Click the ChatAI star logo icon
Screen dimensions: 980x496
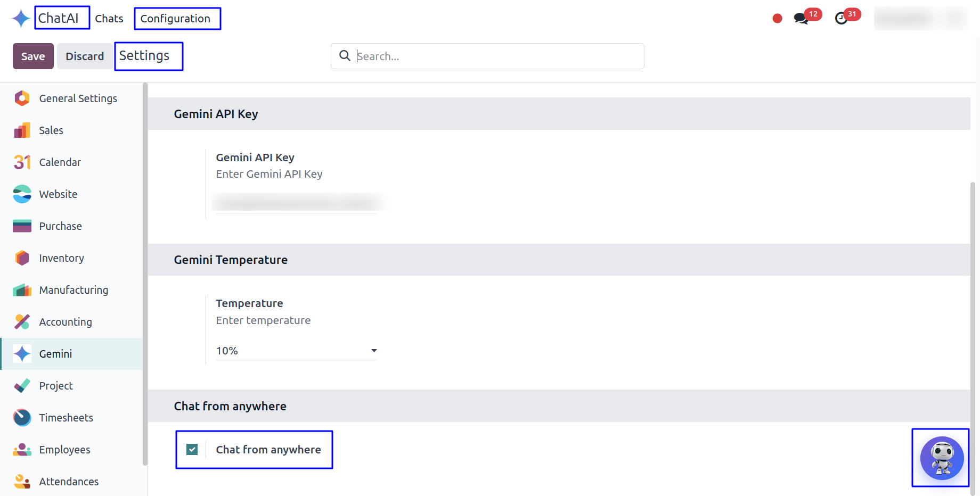point(21,19)
